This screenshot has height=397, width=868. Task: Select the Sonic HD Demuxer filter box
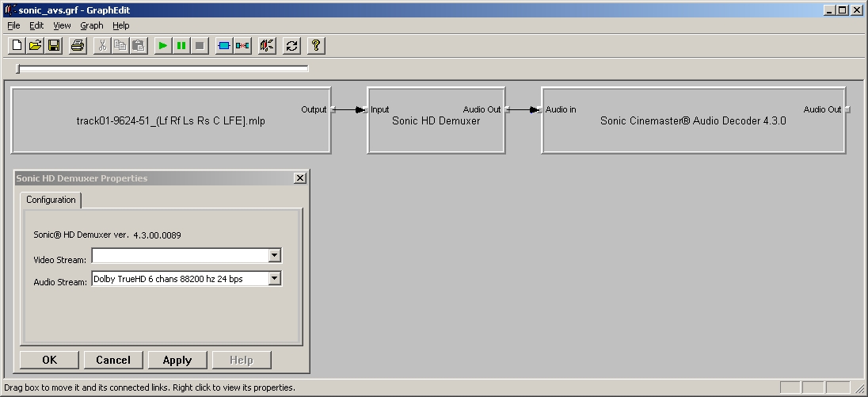click(436, 120)
